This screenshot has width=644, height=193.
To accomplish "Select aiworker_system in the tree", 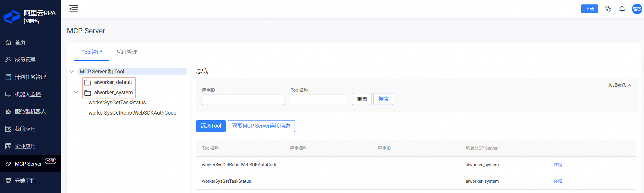I will click(113, 93).
